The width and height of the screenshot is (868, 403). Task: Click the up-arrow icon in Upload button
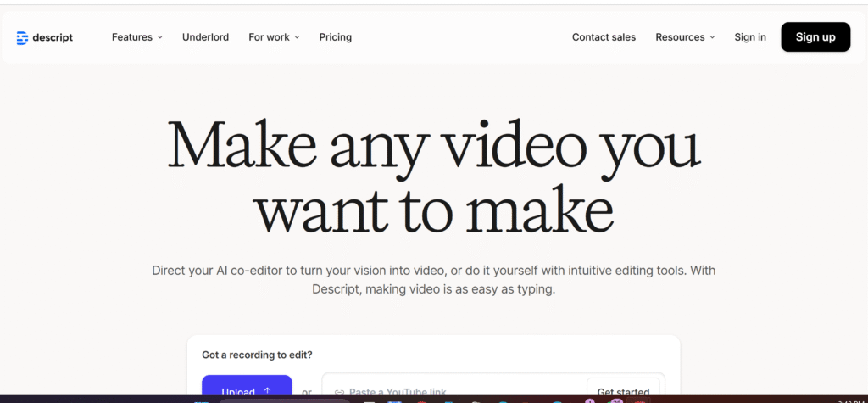tap(268, 390)
